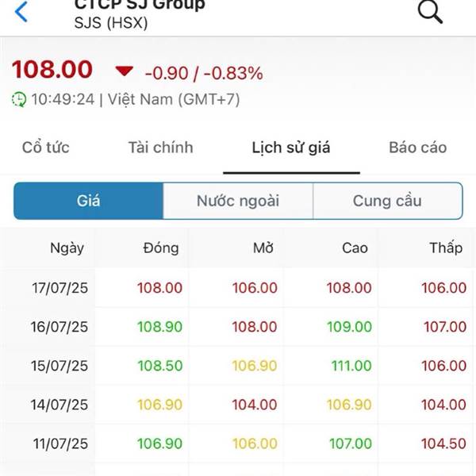
Task: Select the 15/07/25 date row
Action: coord(238,366)
